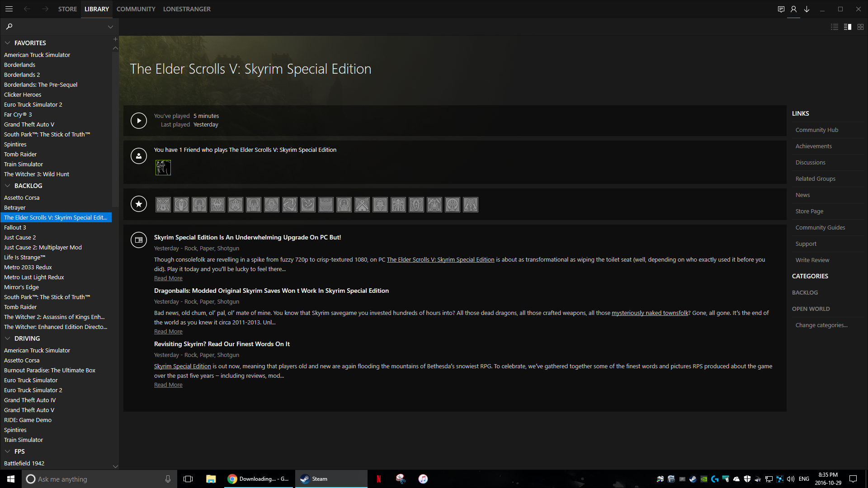The height and width of the screenshot is (488, 868).
Task: Select Burnout Paradise: The Ultimate Box
Action: [56, 370]
